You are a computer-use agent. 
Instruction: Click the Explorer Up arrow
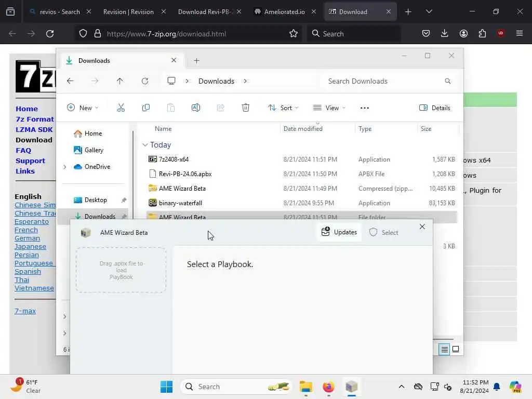click(120, 81)
